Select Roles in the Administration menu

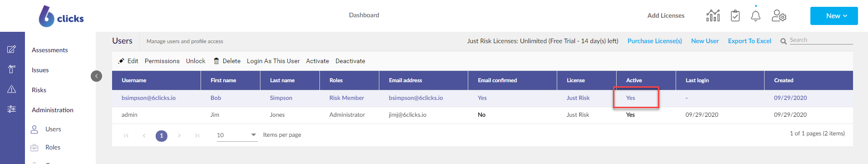(x=53, y=147)
